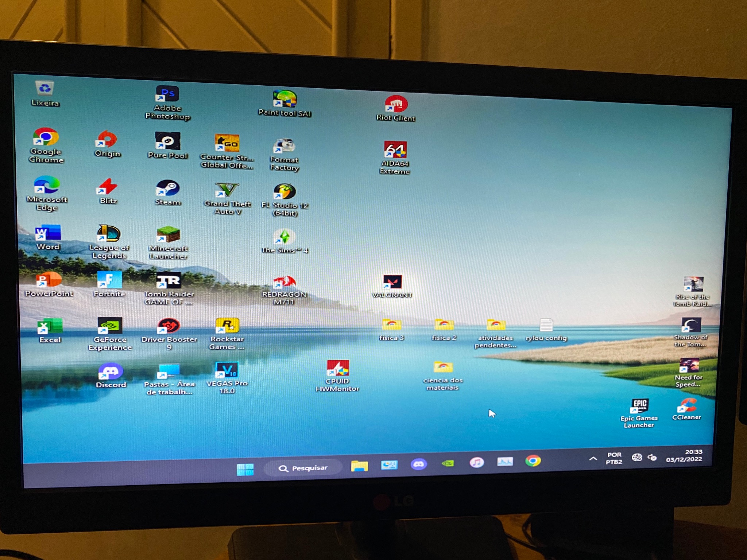Open Shadow of the Tomb Raider icon

[690, 332]
